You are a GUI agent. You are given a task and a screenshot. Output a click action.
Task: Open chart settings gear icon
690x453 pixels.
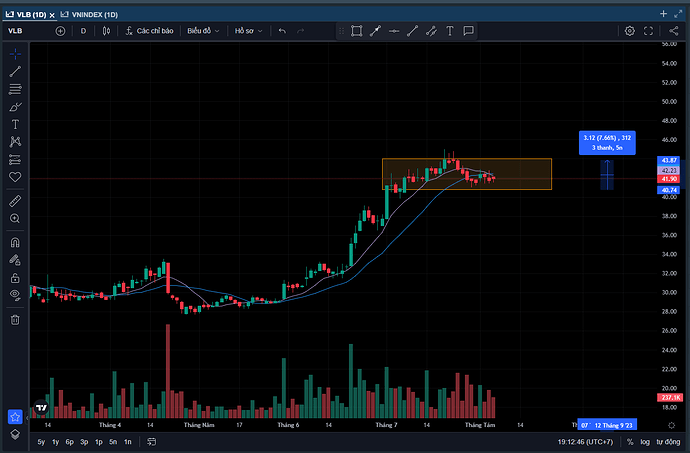pyautogui.click(x=630, y=31)
